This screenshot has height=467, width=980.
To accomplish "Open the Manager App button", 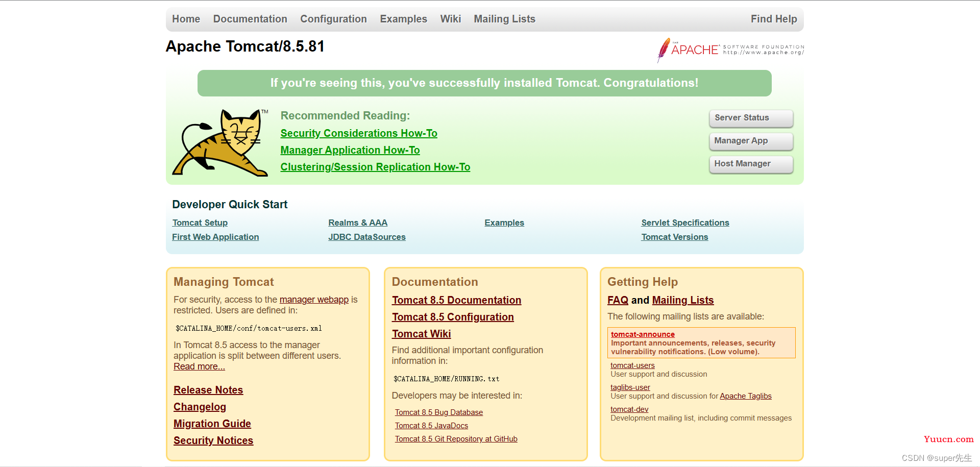I will 751,141.
